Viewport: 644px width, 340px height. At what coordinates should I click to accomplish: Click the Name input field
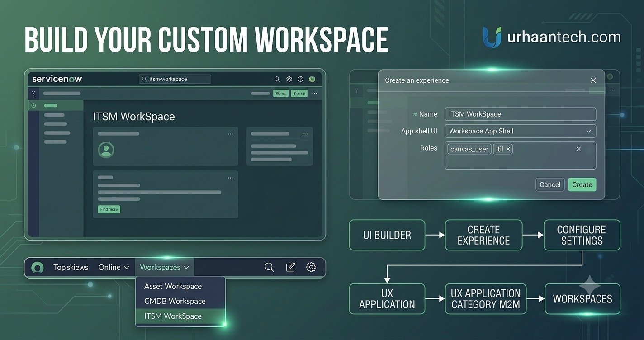pyautogui.click(x=521, y=114)
